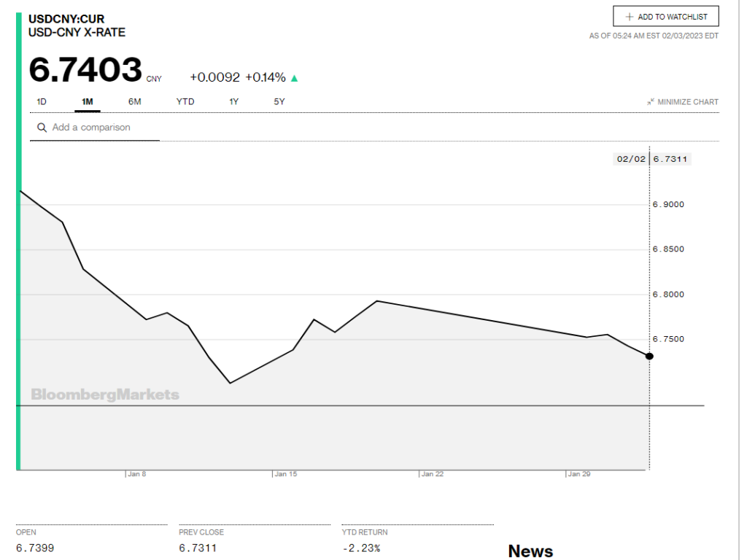
Task: Click the Jan 15 date axis marker
Action: coord(285,474)
